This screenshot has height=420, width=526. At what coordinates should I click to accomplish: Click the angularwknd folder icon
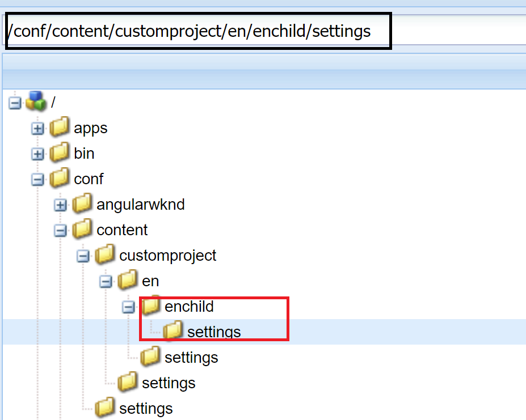click(82, 205)
